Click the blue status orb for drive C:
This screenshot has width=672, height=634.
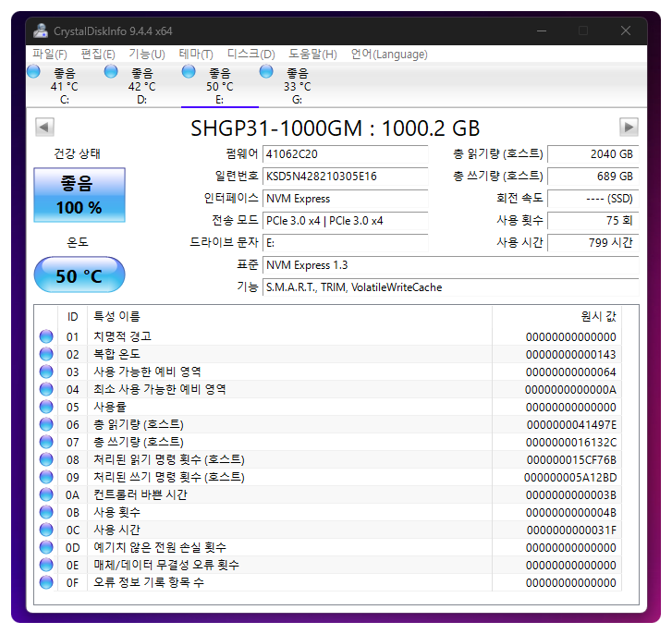coord(33,71)
